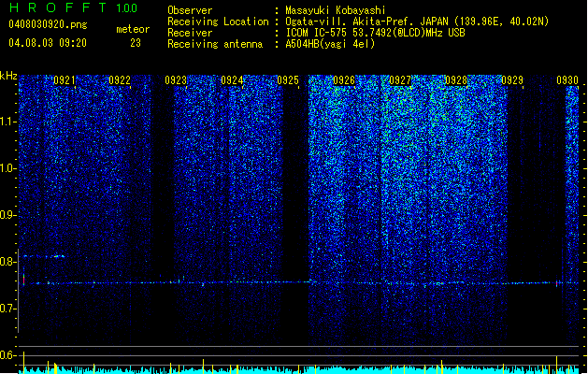The width and height of the screenshot is (588, 374).
Task: Click the 0.8 frequency axis label
Action: pyautogui.click(x=7, y=262)
